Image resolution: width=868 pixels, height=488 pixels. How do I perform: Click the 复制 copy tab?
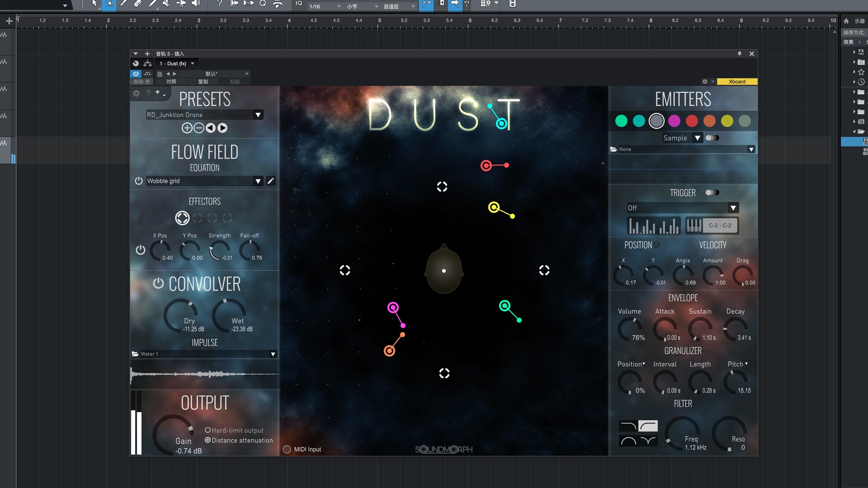tap(203, 82)
